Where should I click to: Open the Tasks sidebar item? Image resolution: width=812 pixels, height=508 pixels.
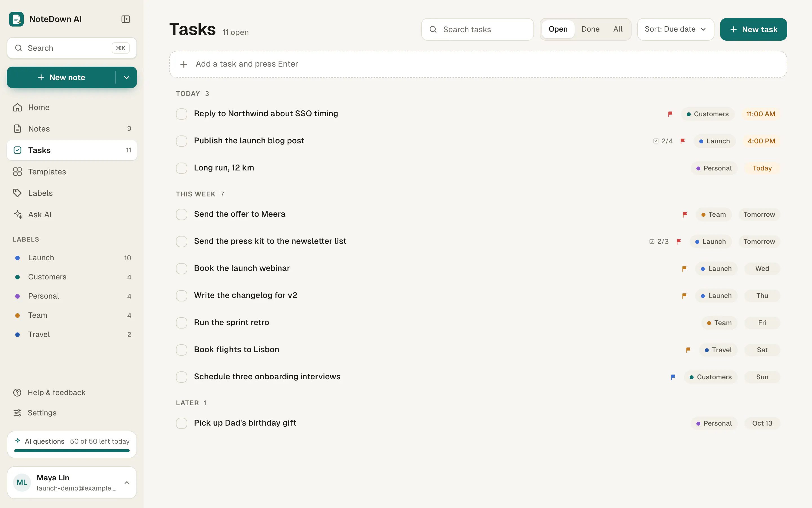[72, 150]
